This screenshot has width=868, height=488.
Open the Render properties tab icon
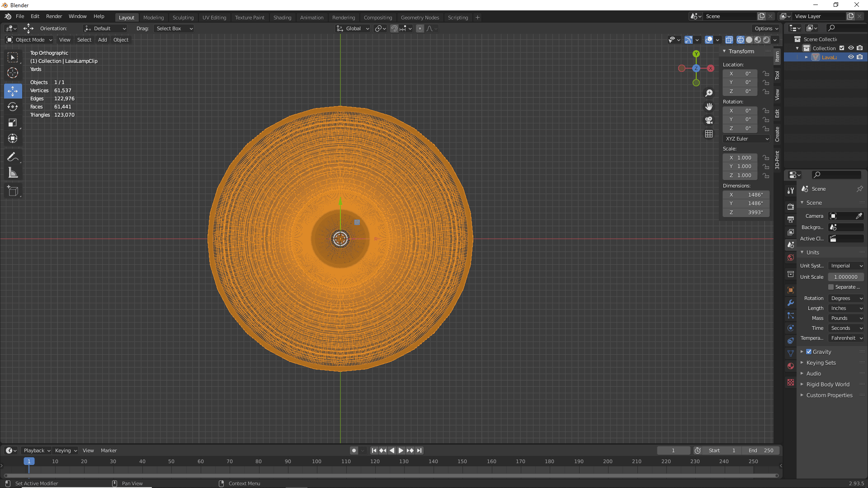[791, 206]
